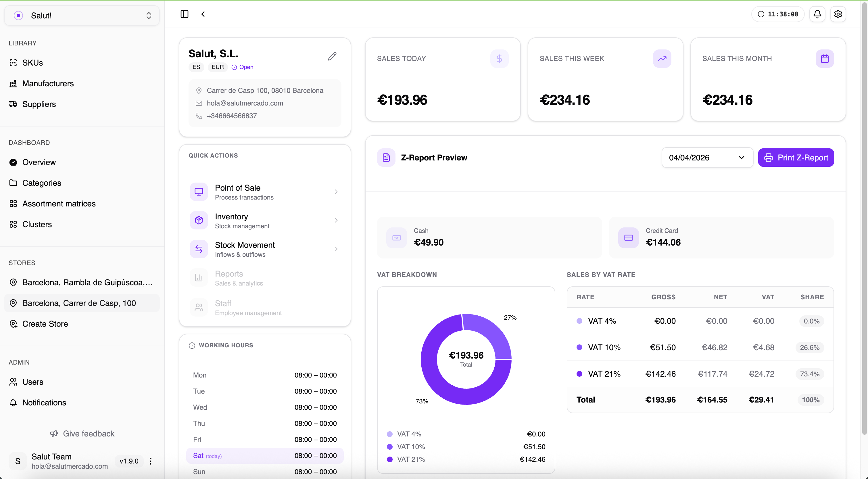This screenshot has height=479, width=868.
Task: Open Inventory stock management
Action: [x=265, y=221]
